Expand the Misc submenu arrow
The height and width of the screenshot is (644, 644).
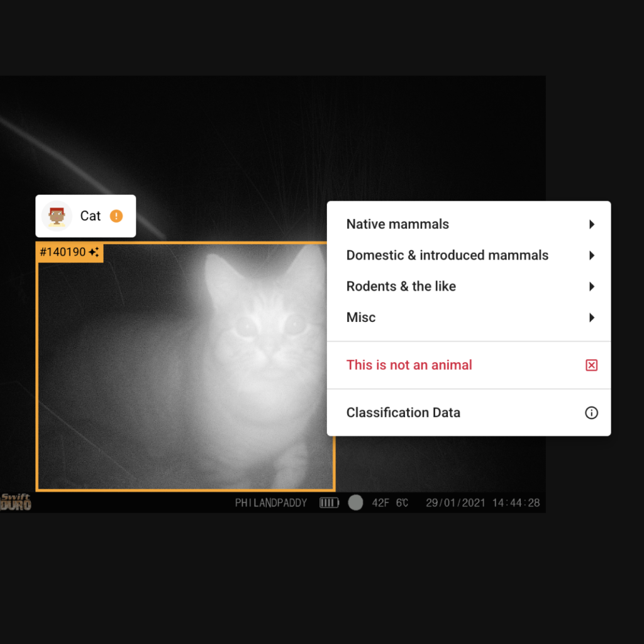tap(591, 318)
